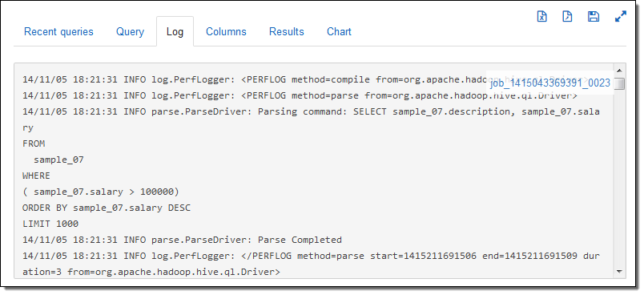
Task: Click the 'ORDER BY sample_07.salary DESC' log line
Action: [107, 208]
